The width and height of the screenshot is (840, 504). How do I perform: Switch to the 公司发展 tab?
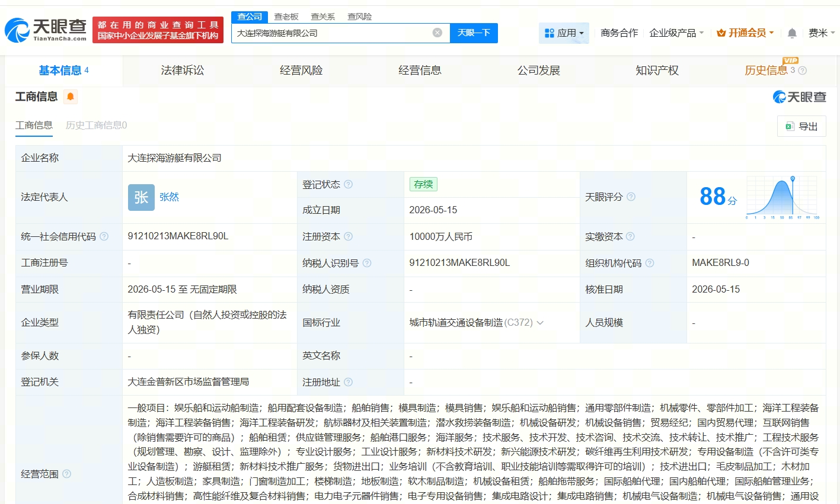click(538, 70)
